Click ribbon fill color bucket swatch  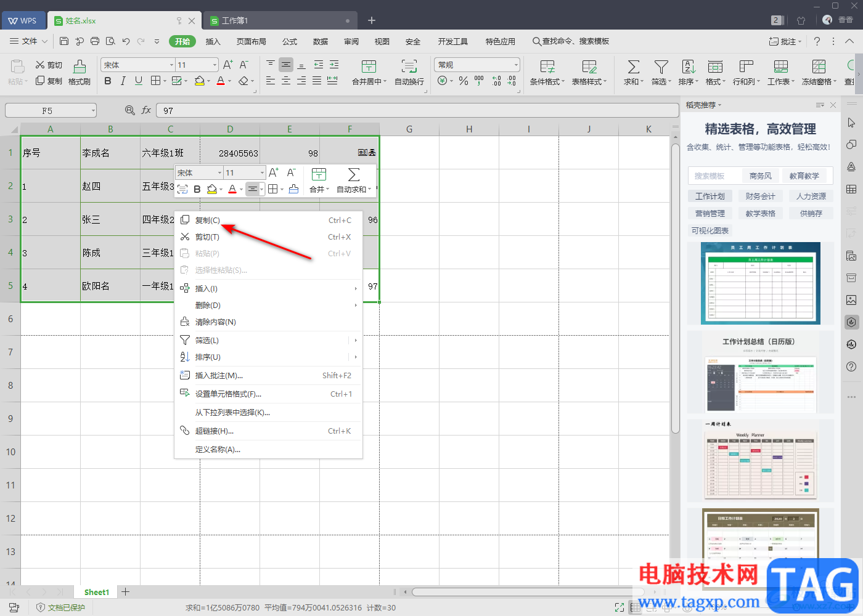[x=199, y=81]
